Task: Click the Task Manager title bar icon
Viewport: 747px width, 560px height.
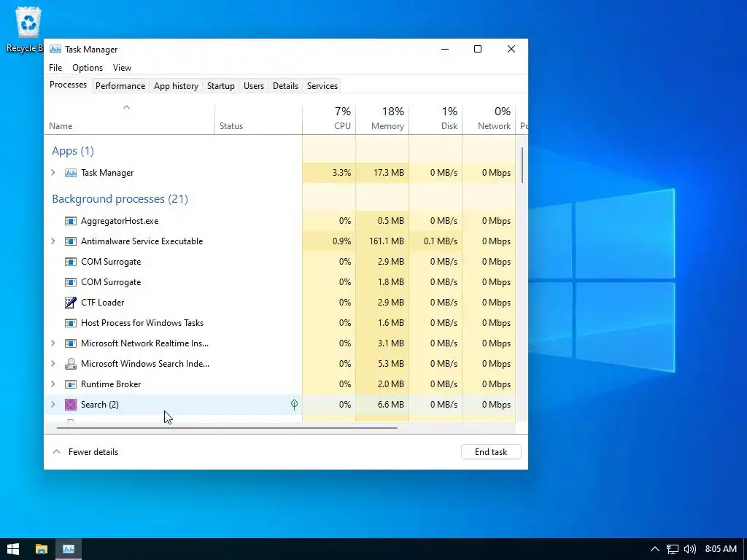Action: (x=55, y=49)
